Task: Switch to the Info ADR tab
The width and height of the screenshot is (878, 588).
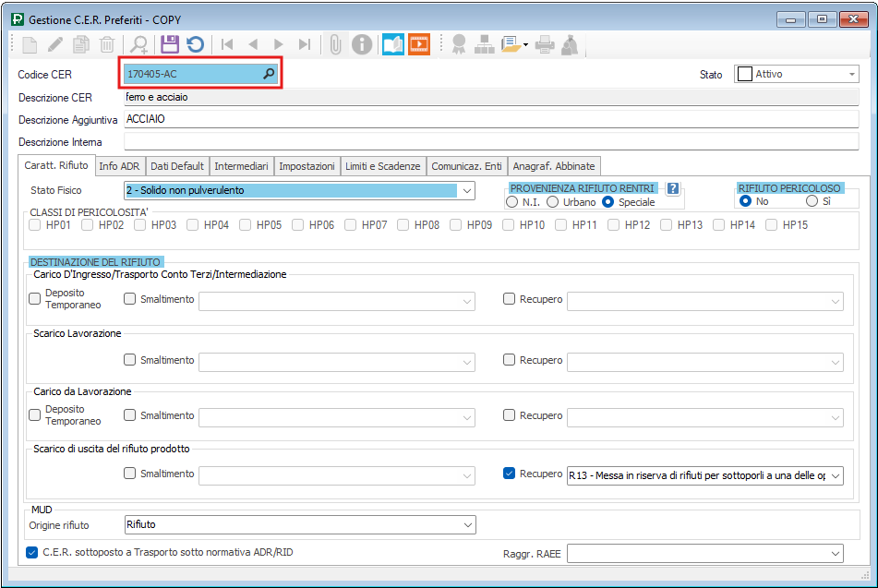Action: coord(120,166)
